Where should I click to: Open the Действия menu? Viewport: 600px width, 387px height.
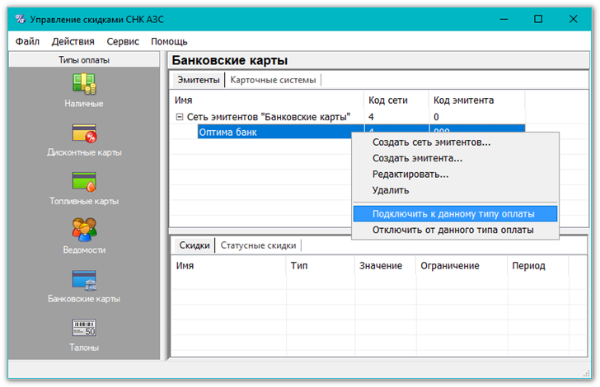click(x=73, y=41)
